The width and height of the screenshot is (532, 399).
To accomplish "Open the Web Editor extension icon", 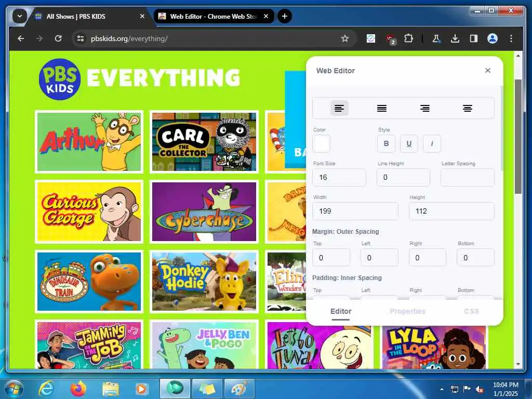I will point(371,38).
